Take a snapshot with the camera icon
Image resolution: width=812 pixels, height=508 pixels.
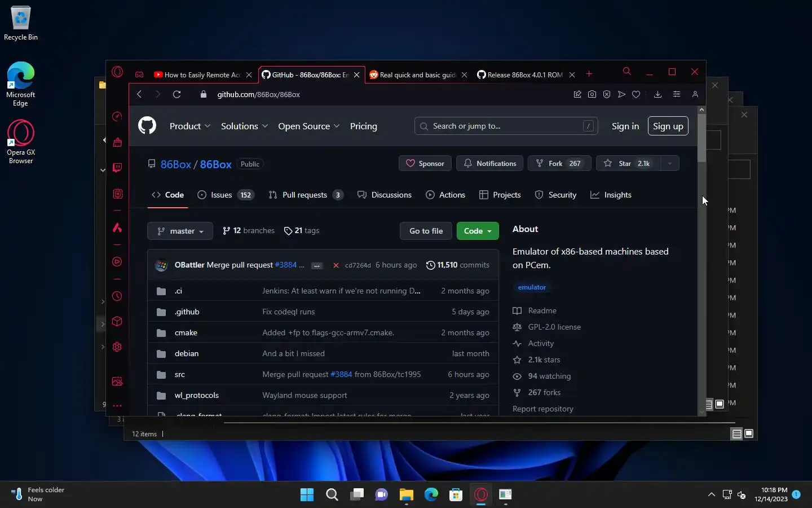click(x=592, y=94)
